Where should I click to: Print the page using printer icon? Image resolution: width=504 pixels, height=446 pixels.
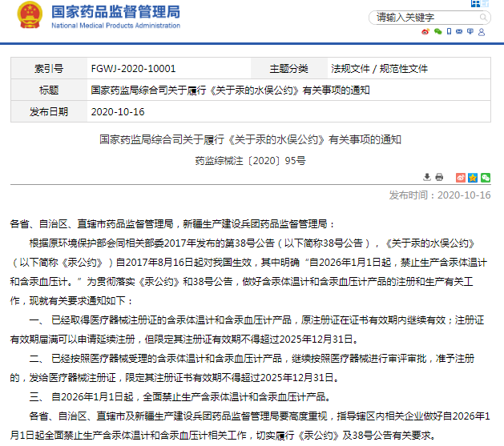tap(439, 177)
